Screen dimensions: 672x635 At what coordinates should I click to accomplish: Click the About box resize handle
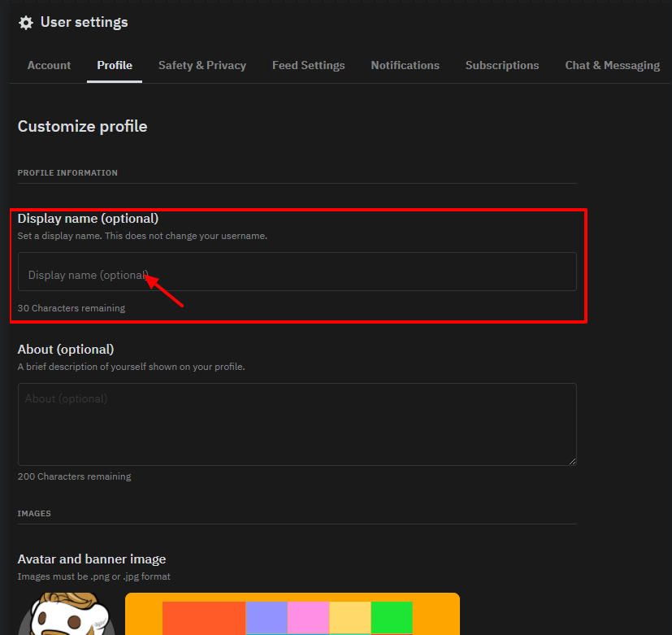pyautogui.click(x=573, y=461)
